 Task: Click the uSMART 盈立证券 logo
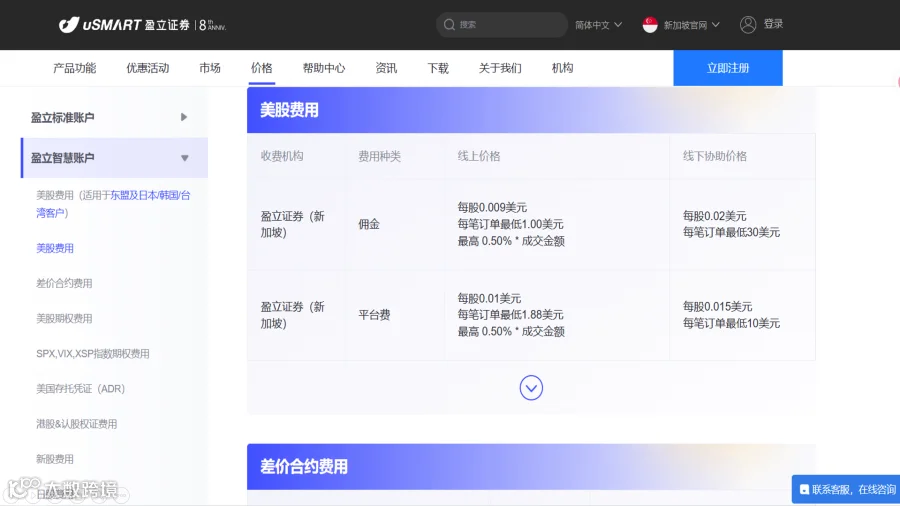click(142, 25)
